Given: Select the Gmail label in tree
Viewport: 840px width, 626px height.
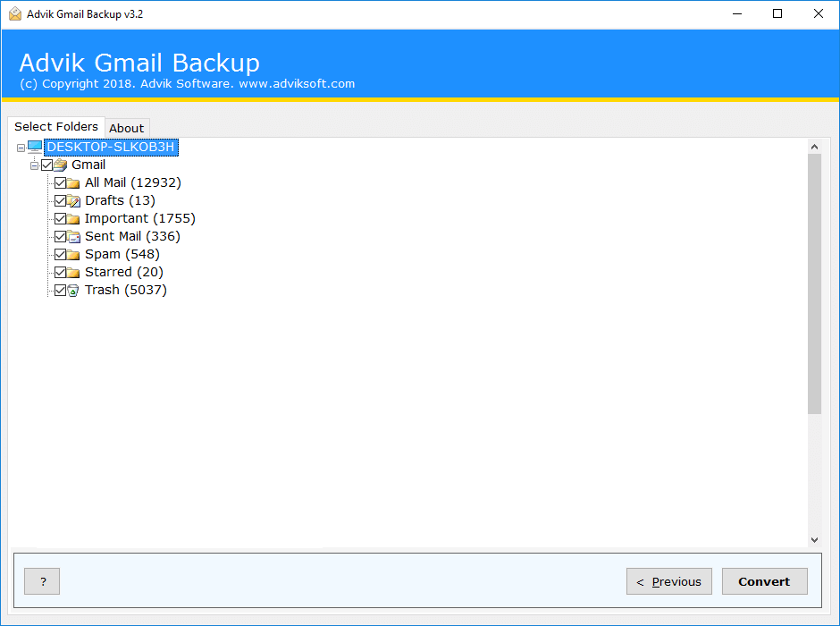Looking at the screenshot, I should point(88,165).
